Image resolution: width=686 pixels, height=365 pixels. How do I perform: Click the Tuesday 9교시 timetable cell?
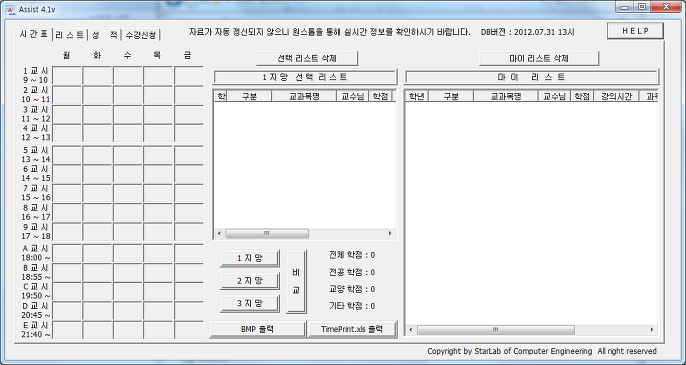tap(97, 232)
